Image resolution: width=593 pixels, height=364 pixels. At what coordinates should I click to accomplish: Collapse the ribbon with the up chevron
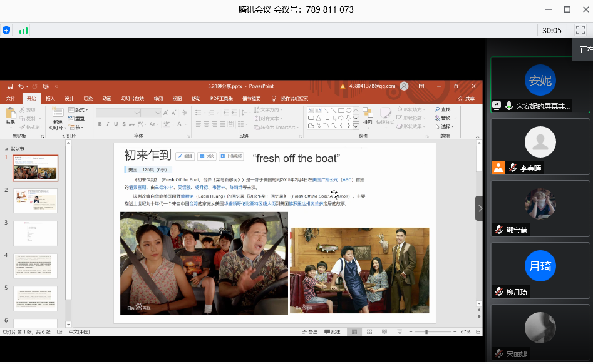(x=477, y=137)
